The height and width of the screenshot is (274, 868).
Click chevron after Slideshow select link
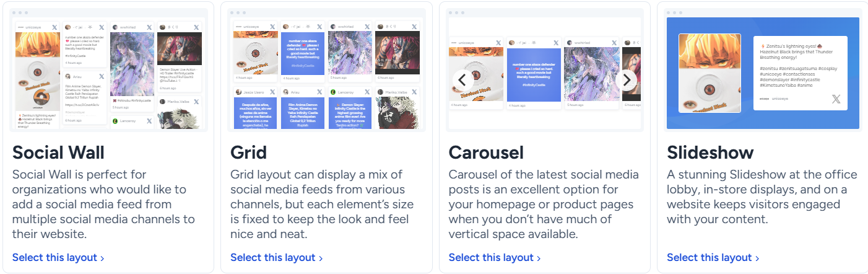(757, 258)
